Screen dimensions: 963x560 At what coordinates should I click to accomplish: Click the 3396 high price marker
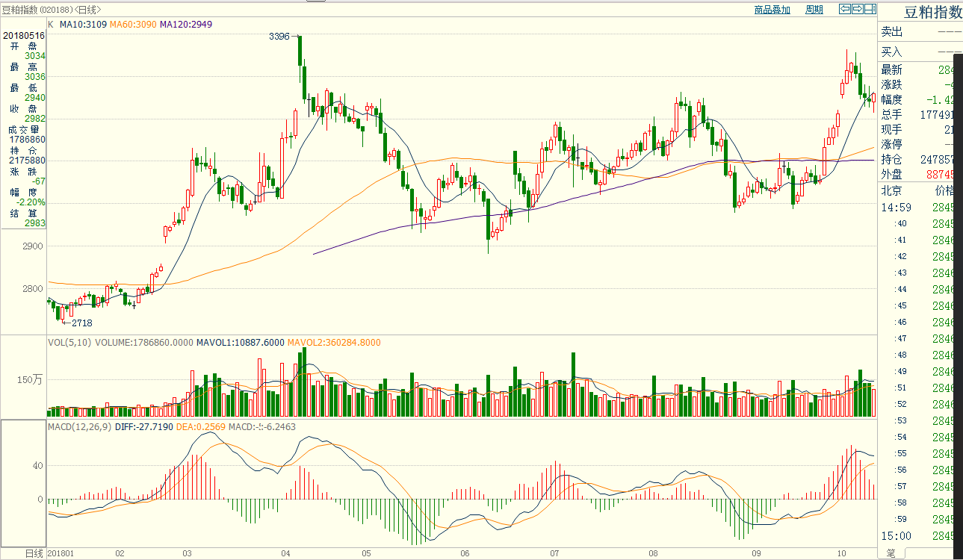(279, 36)
